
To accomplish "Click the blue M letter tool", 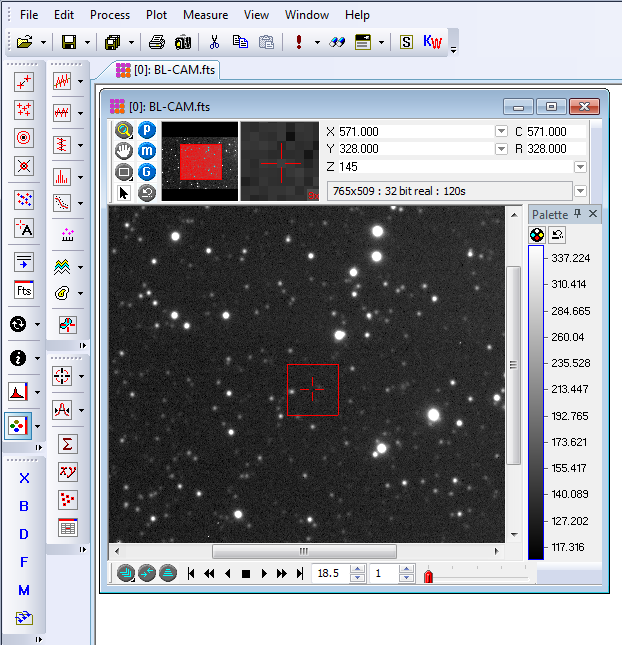I will (x=24, y=590).
